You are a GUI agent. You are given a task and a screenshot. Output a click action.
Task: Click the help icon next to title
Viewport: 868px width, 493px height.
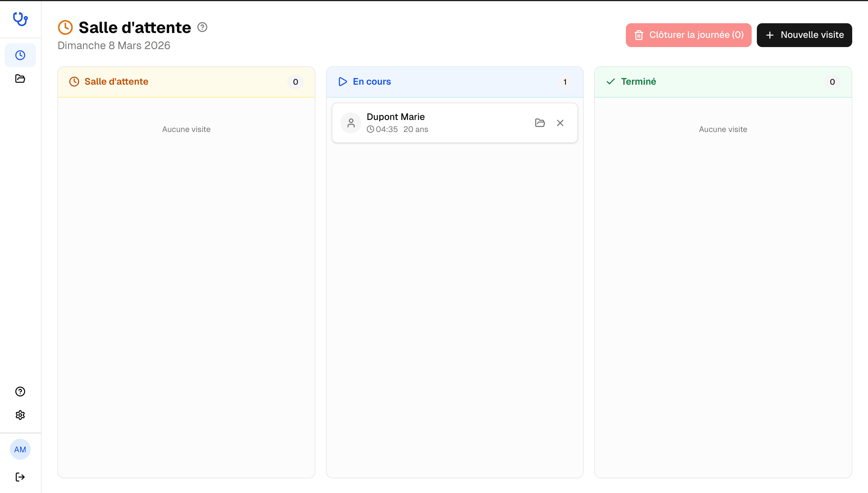(x=202, y=27)
